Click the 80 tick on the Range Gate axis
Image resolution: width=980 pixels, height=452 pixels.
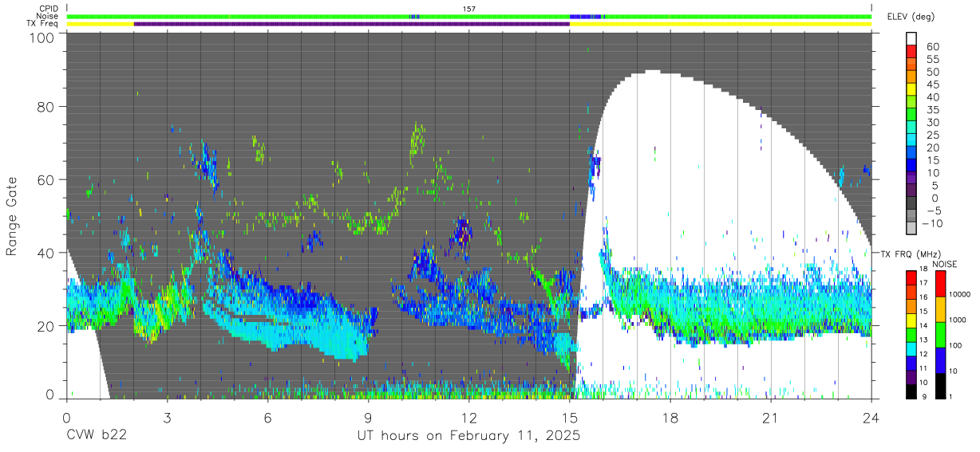pos(45,107)
